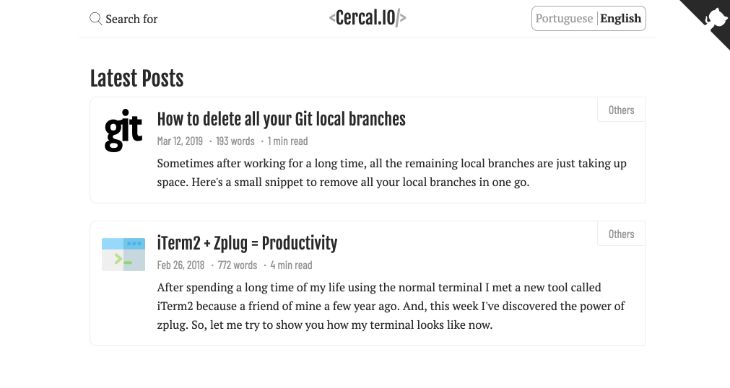Viewport: 730px width, 388px height.
Task: Open 'iTerm2 + Zplug = Productivity' post
Action: pos(247,243)
